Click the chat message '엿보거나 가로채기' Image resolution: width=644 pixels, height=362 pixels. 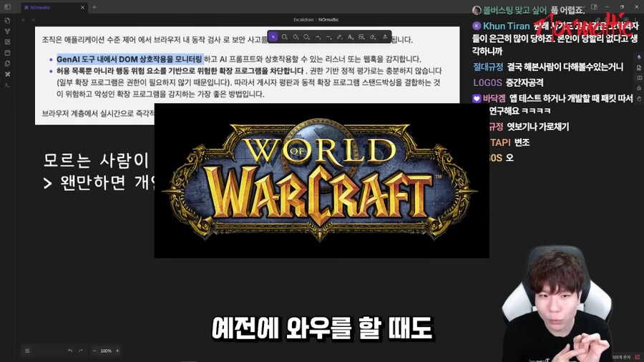tap(538, 127)
